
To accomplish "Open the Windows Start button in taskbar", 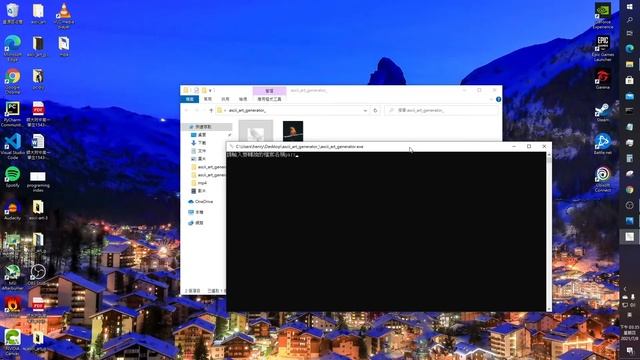I will [x=629, y=7].
